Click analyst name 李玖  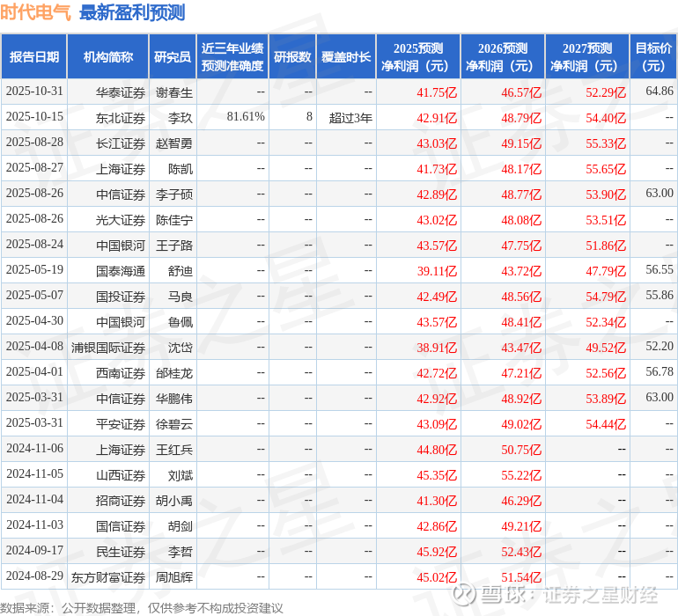tap(181, 118)
